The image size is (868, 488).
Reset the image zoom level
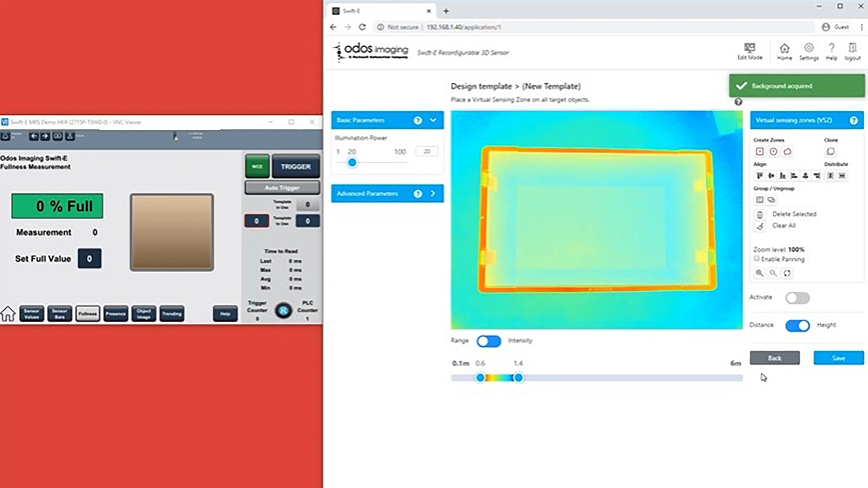[787, 273]
